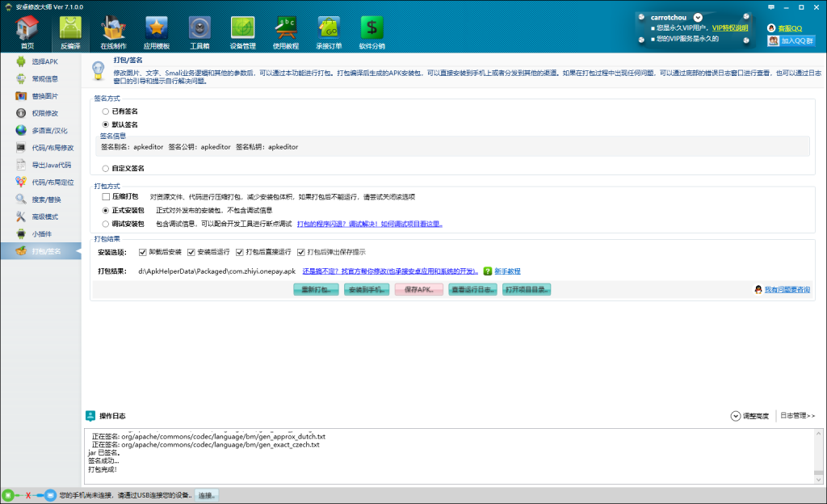Open the VIP特权说明 link
The height and width of the screenshot is (504, 827).
click(x=729, y=27)
